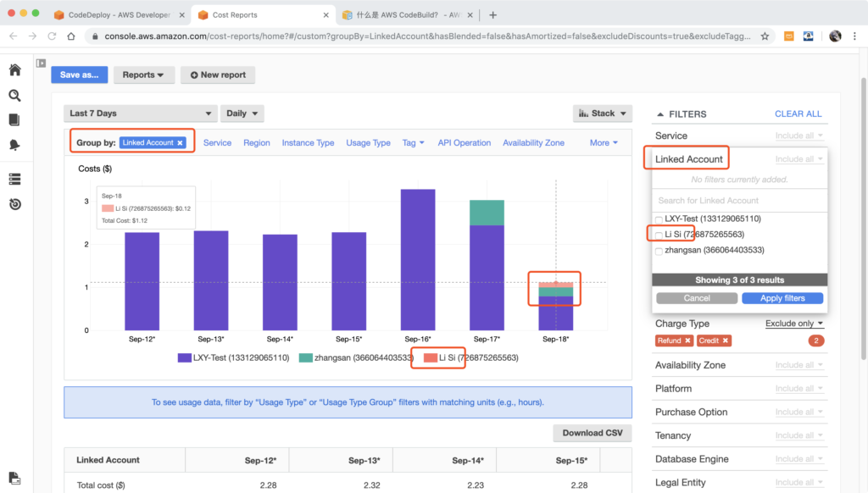Group by Service
The image size is (868, 493).
(x=217, y=143)
